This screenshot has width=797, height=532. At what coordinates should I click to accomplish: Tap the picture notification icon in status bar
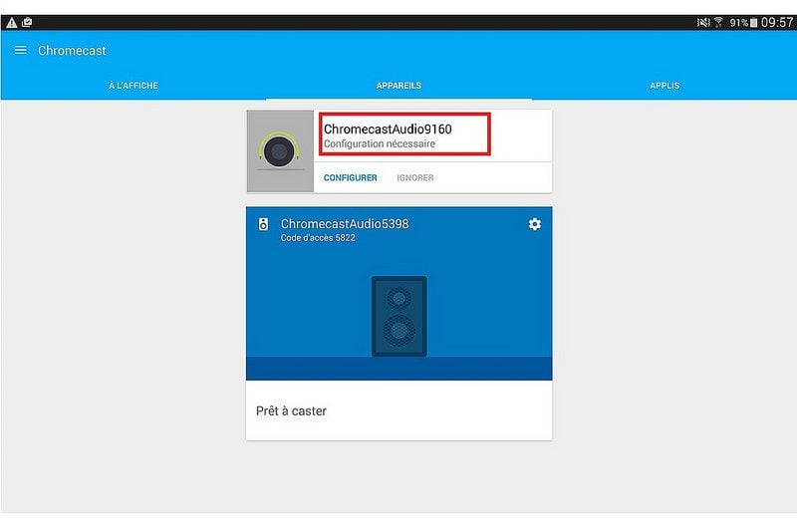tap(27, 22)
